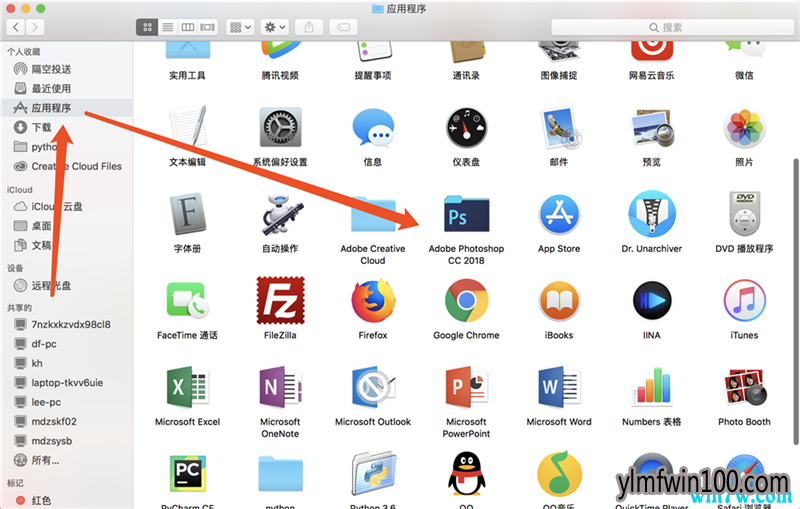Launch the Photo Booth app
800x509 pixels.
[744, 388]
